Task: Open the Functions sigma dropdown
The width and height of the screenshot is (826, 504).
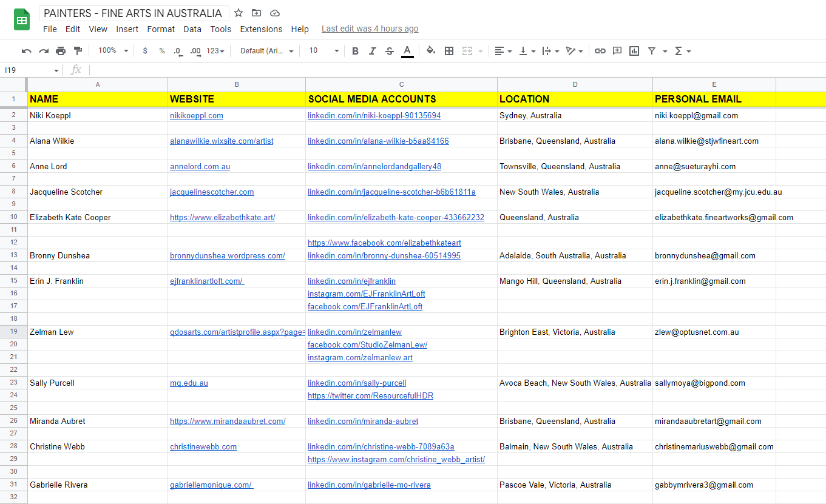Action: (x=683, y=51)
